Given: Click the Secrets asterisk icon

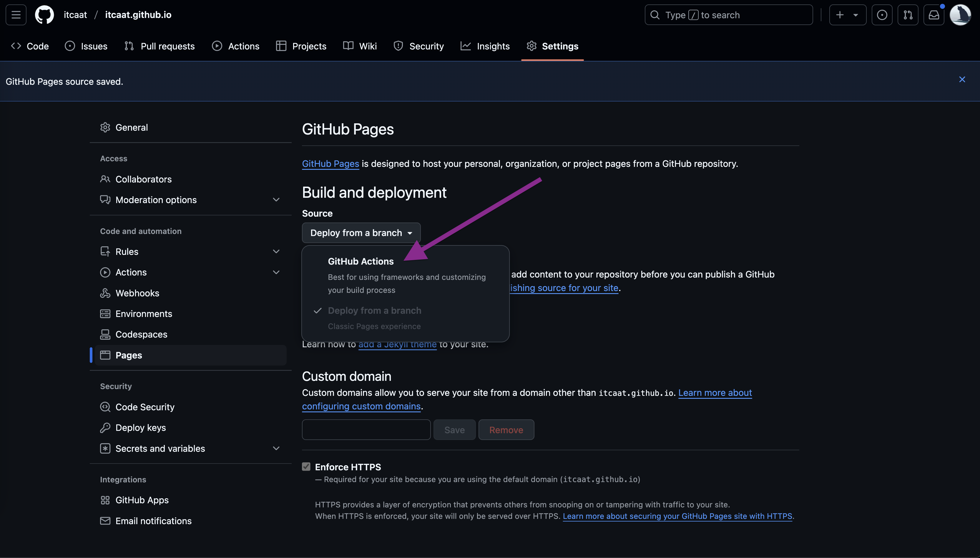Looking at the screenshot, I should (x=105, y=448).
